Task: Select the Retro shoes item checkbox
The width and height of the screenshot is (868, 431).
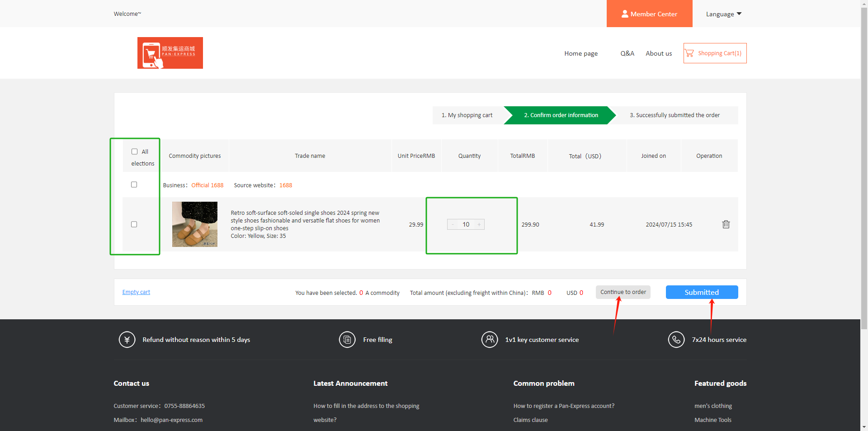Action: click(134, 224)
